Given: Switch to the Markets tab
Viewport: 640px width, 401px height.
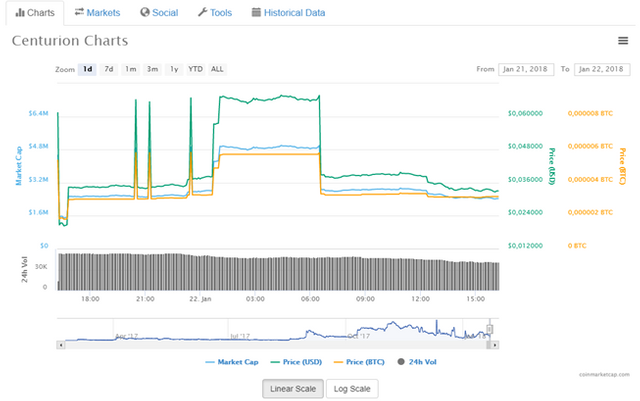Looking at the screenshot, I should tap(97, 13).
